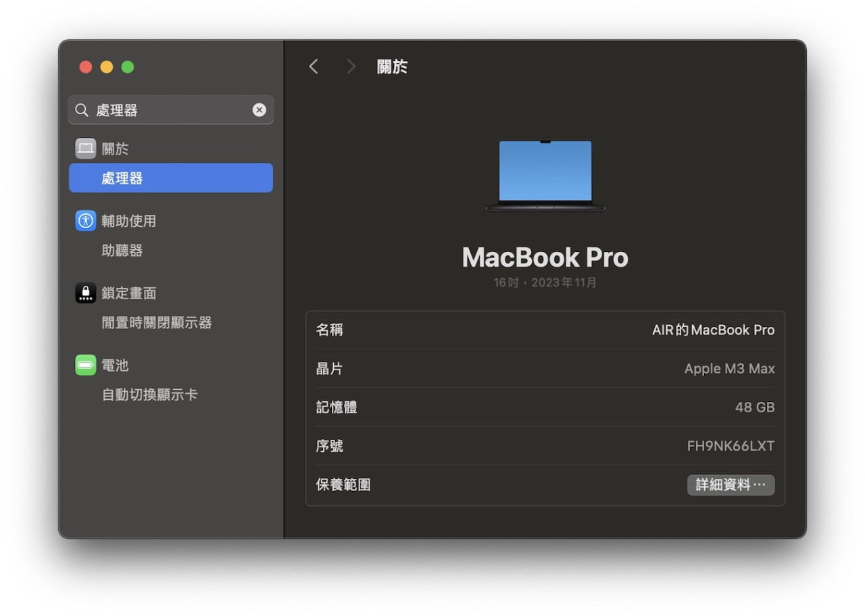Click the forward navigation chevron
865x616 pixels.
point(351,66)
